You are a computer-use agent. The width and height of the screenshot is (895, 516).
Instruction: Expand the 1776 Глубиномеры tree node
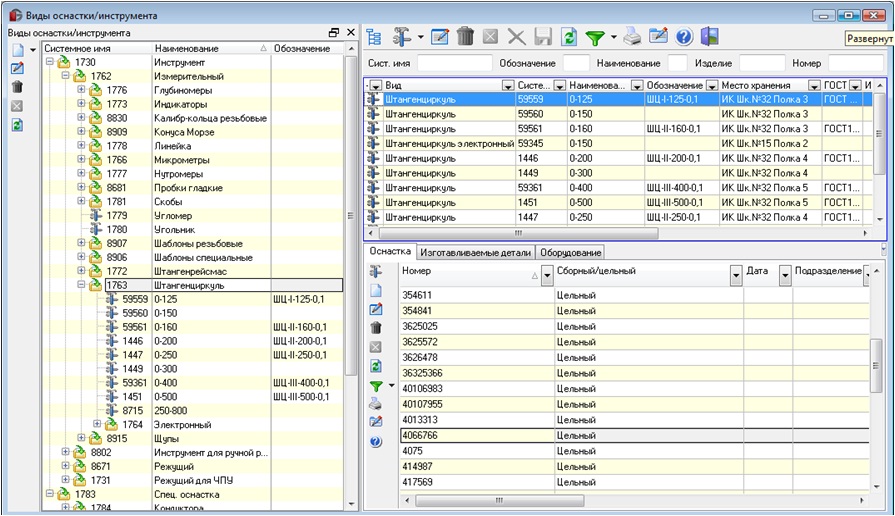tap(81, 90)
